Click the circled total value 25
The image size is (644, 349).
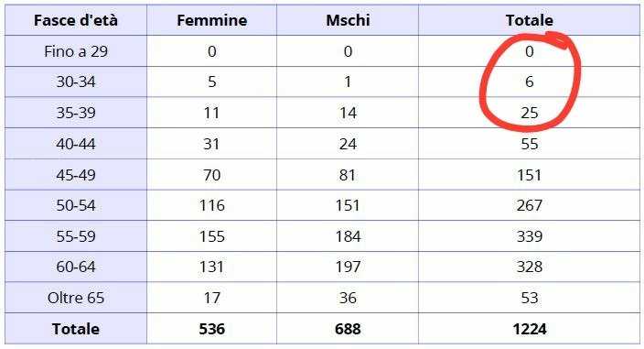pos(529,113)
